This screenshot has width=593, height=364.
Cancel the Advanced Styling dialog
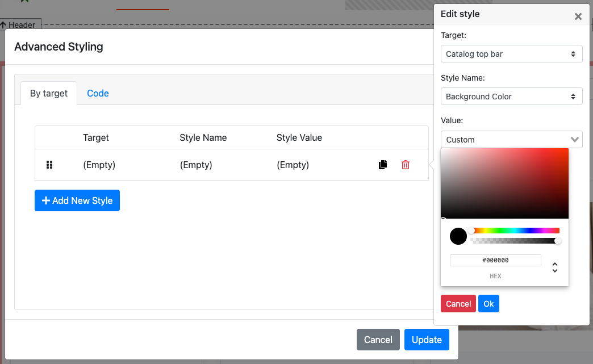click(x=378, y=340)
